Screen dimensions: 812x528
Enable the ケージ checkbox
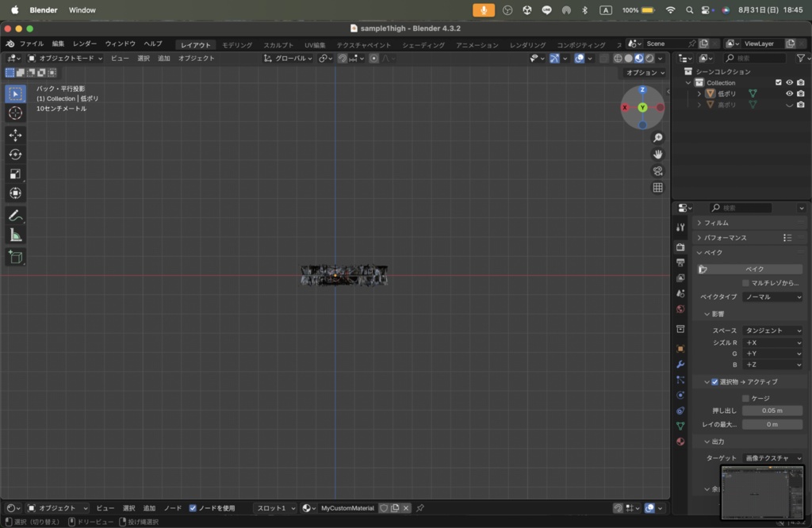coord(745,398)
